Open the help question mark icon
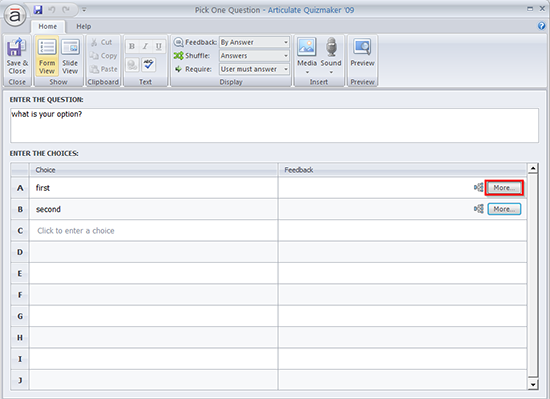 coord(542,26)
